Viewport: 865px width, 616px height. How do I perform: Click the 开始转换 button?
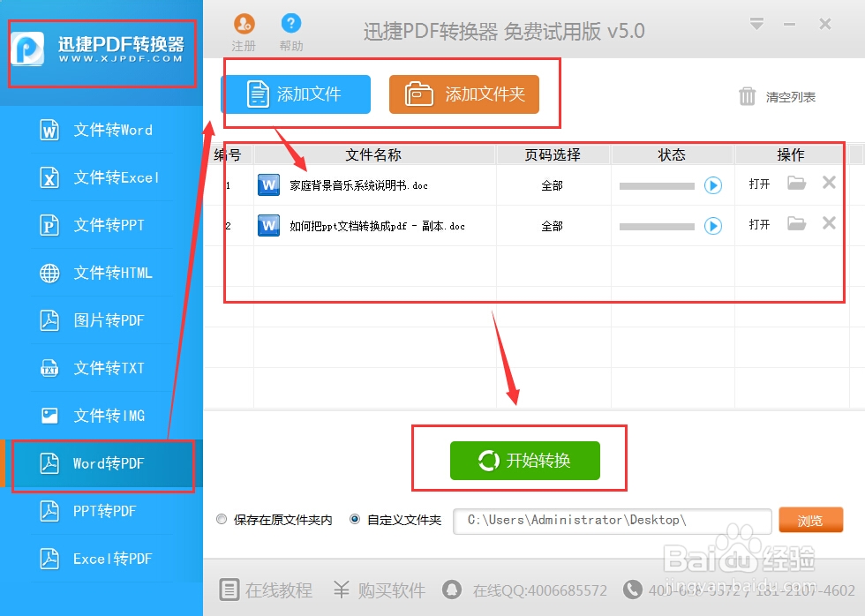click(524, 461)
